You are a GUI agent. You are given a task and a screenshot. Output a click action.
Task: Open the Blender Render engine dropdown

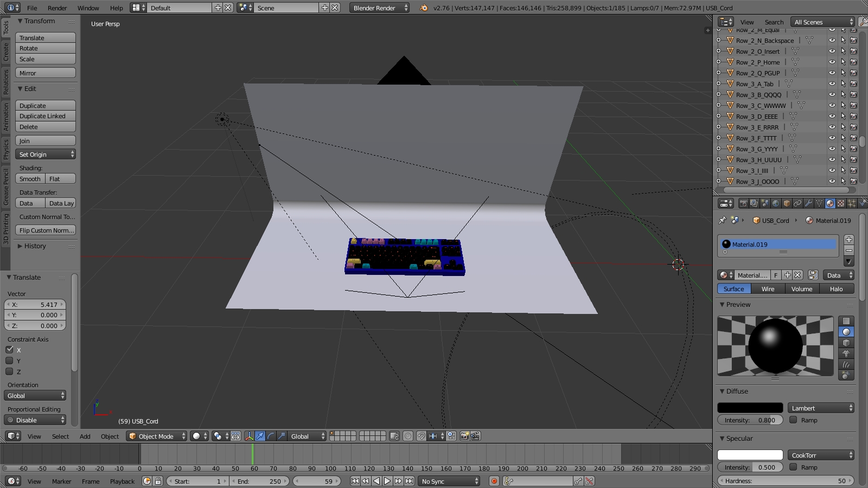pyautogui.click(x=380, y=8)
